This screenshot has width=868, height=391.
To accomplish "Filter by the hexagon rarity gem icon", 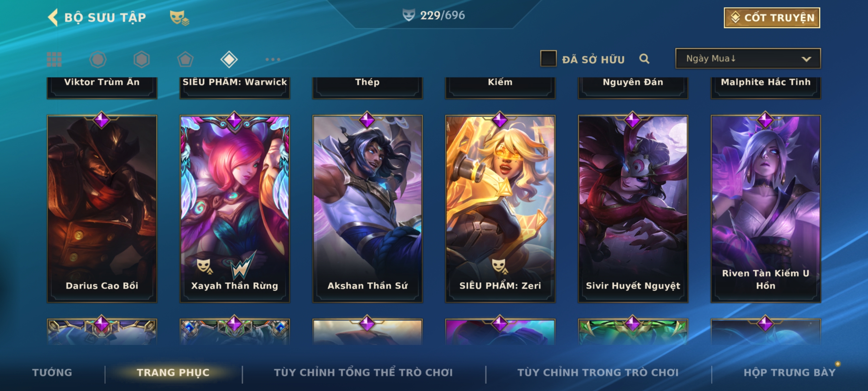I will coord(141,59).
